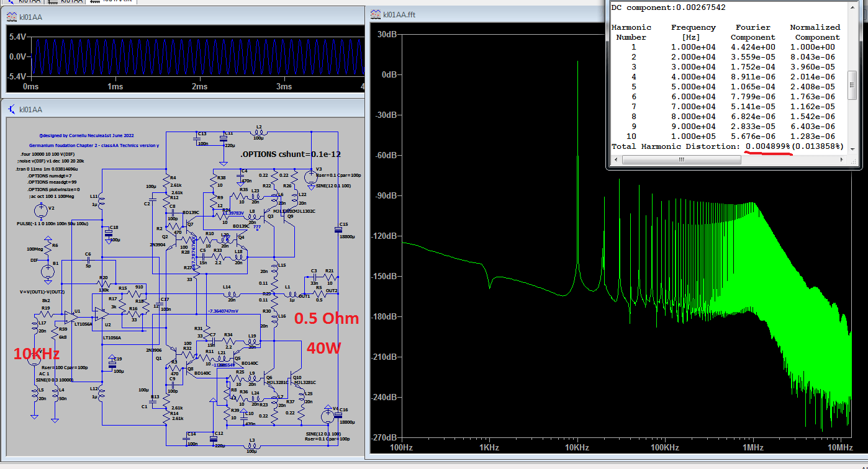Click the '30dB' label on FFT axis
Screen dimensions: 868x469
(x=389, y=34)
